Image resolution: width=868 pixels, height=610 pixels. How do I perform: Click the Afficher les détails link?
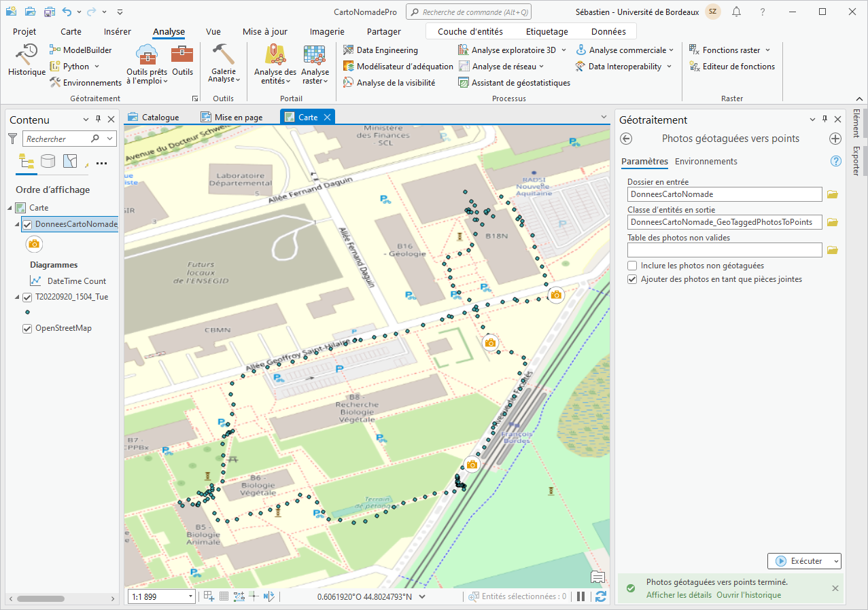coord(678,595)
